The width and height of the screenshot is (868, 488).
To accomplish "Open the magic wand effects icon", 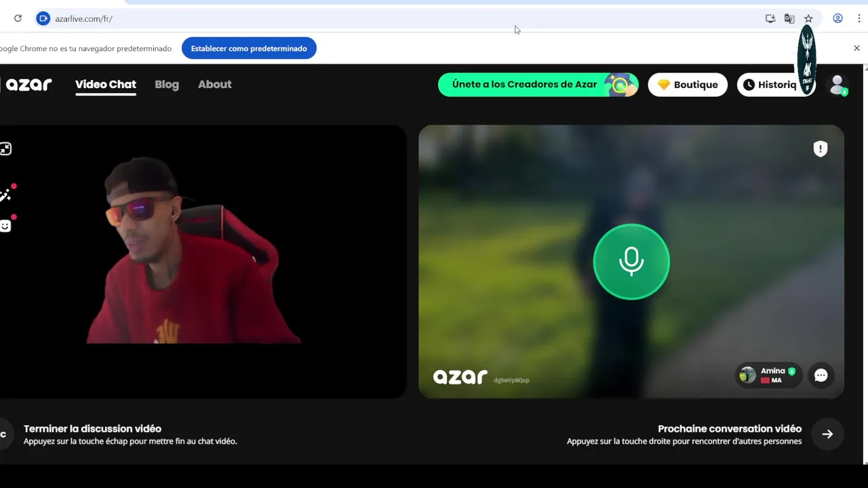I will point(5,195).
